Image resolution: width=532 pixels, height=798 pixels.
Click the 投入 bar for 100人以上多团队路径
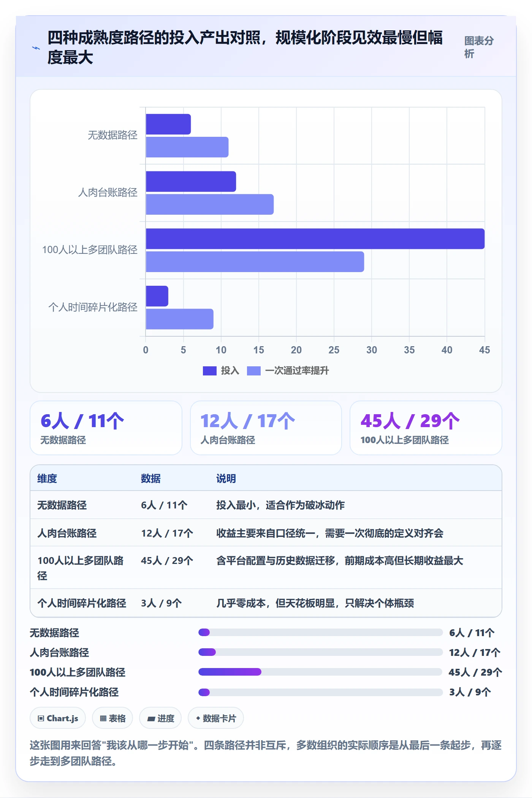point(315,239)
